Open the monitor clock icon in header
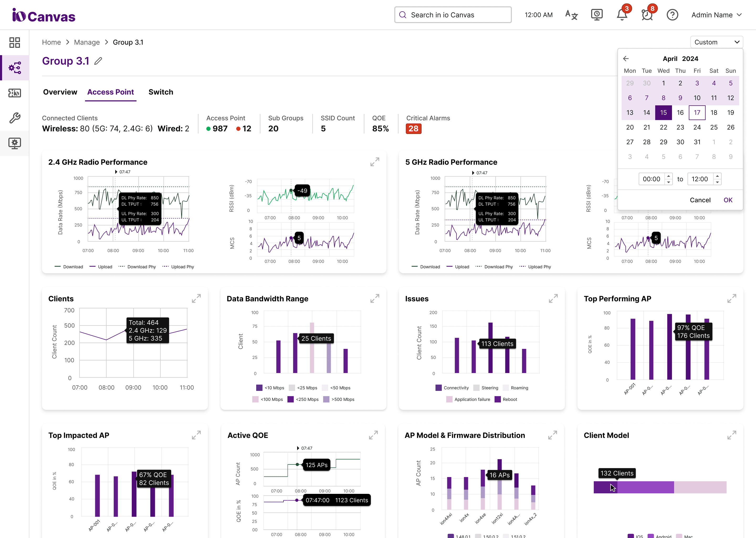The height and width of the screenshot is (538, 756). click(596, 15)
